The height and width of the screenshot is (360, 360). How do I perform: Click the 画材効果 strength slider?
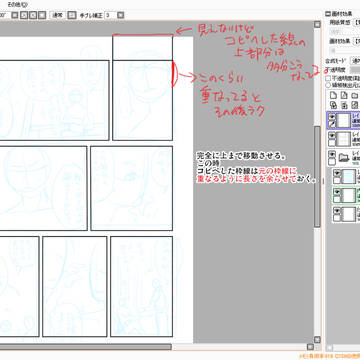coord(345,51)
